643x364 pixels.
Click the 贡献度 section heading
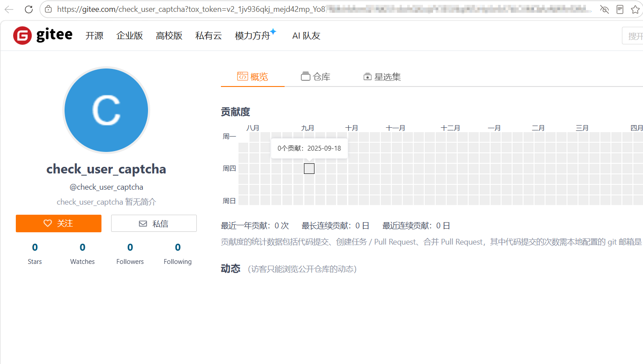pyautogui.click(x=235, y=112)
